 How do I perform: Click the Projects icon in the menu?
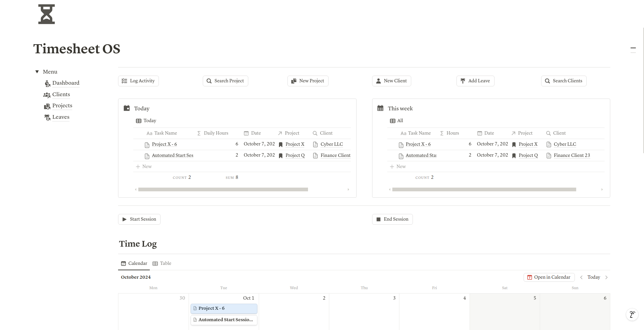[47, 106]
